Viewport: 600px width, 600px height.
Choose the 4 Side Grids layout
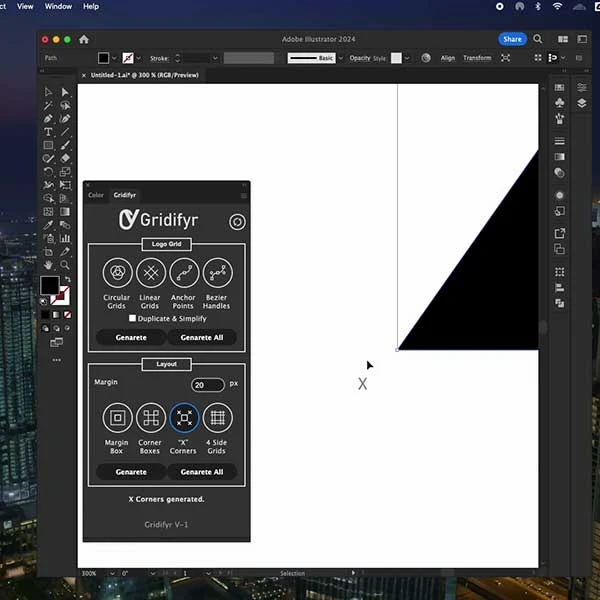[x=217, y=417]
